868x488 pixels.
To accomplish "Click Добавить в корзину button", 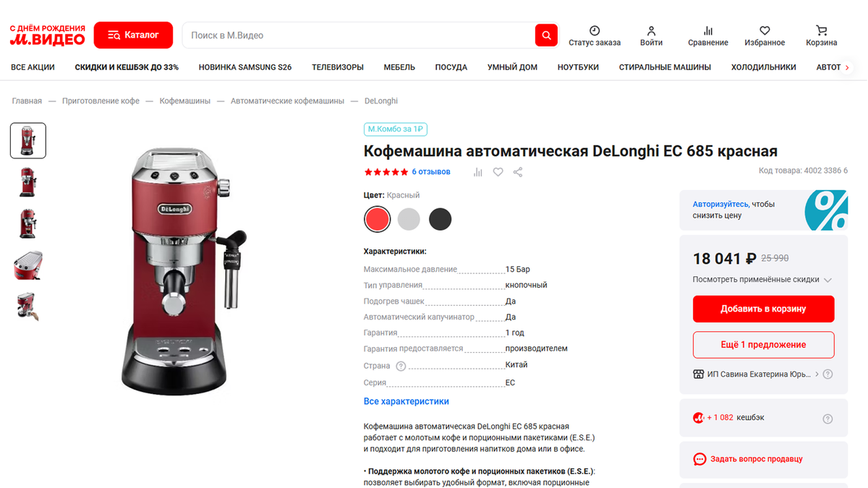I will point(763,309).
